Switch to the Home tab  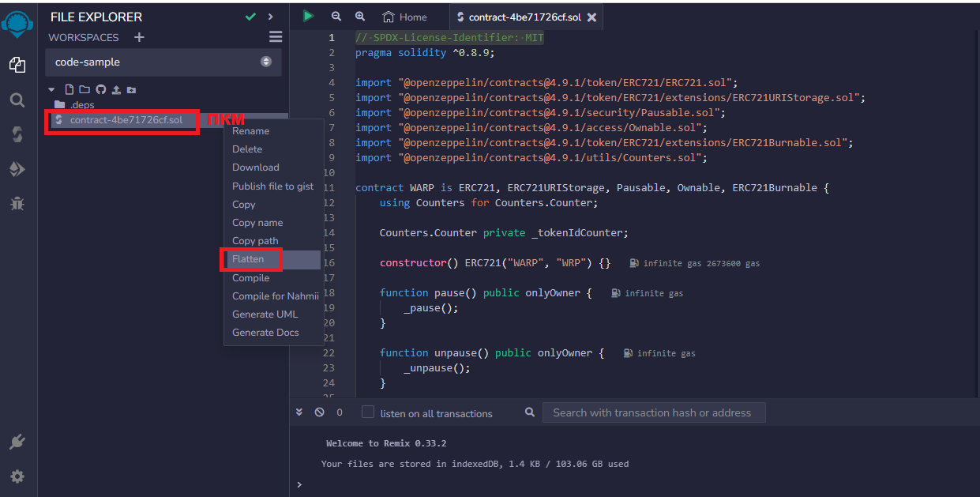pyautogui.click(x=404, y=17)
